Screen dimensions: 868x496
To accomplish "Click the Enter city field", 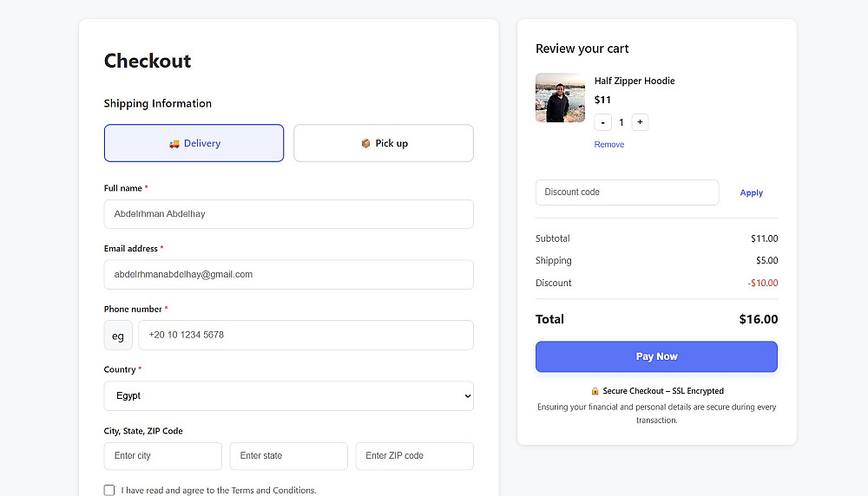I will tap(162, 456).
